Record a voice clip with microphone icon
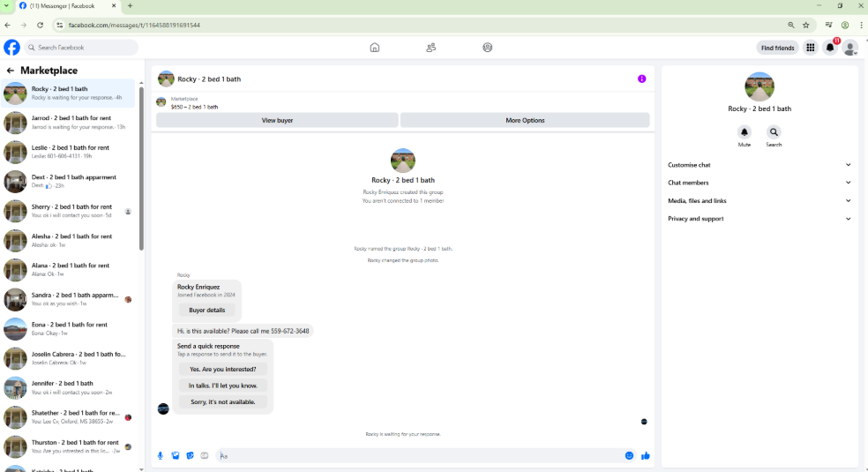This screenshot has height=472, width=868. tap(161, 455)
